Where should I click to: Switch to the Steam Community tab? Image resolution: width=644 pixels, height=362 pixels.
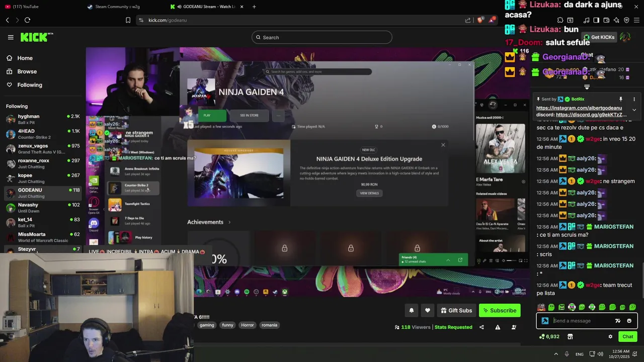coord(123,7)
